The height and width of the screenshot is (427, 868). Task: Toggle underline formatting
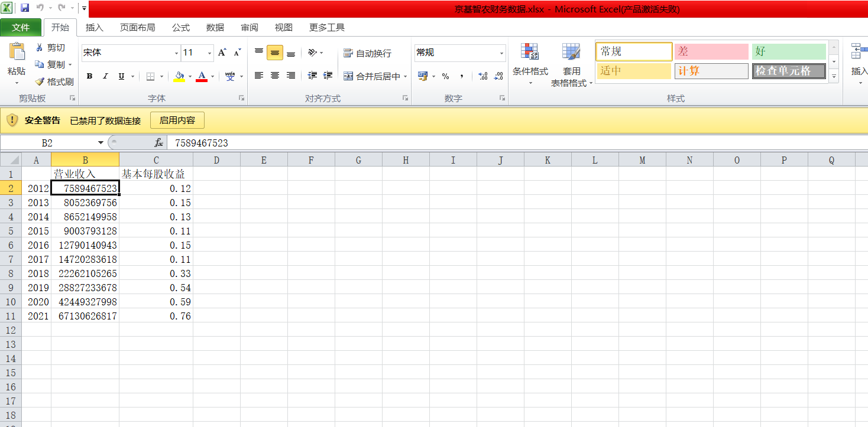click(121, 76)
